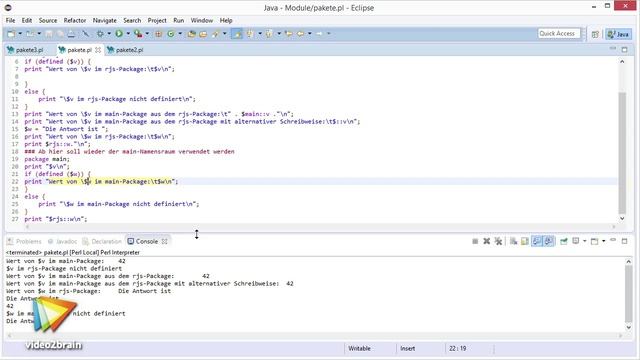640x360 pixels.
Task: Click the editor vertical scrollbar thumb
Action: coord(622,153)
